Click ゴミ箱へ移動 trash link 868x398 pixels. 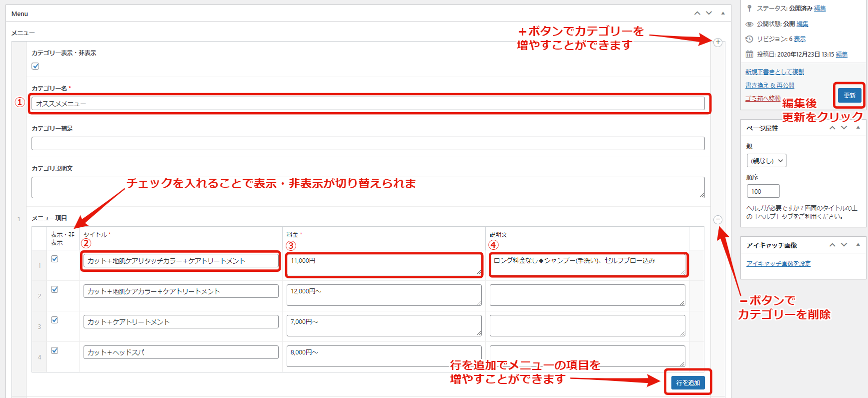762,99
